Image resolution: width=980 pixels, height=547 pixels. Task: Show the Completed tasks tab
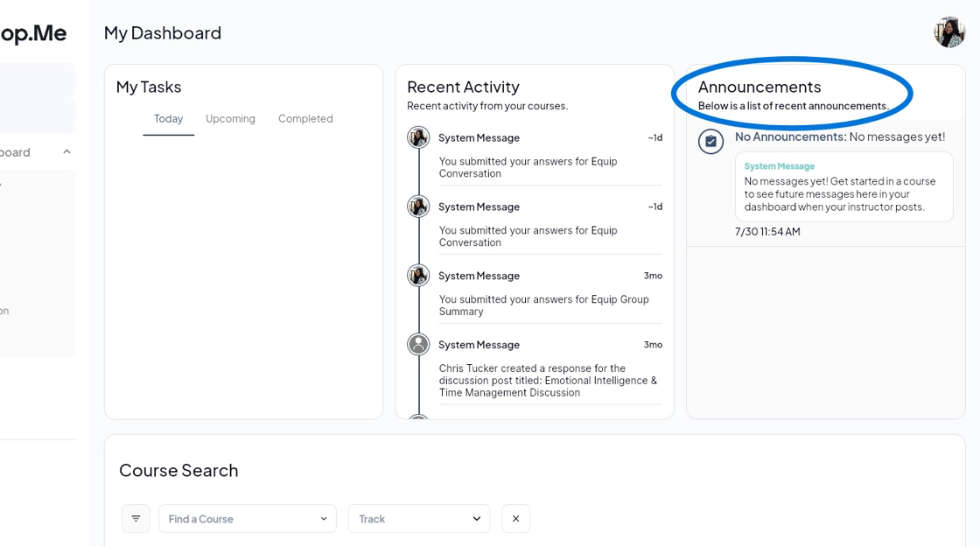tap(305, 119)
